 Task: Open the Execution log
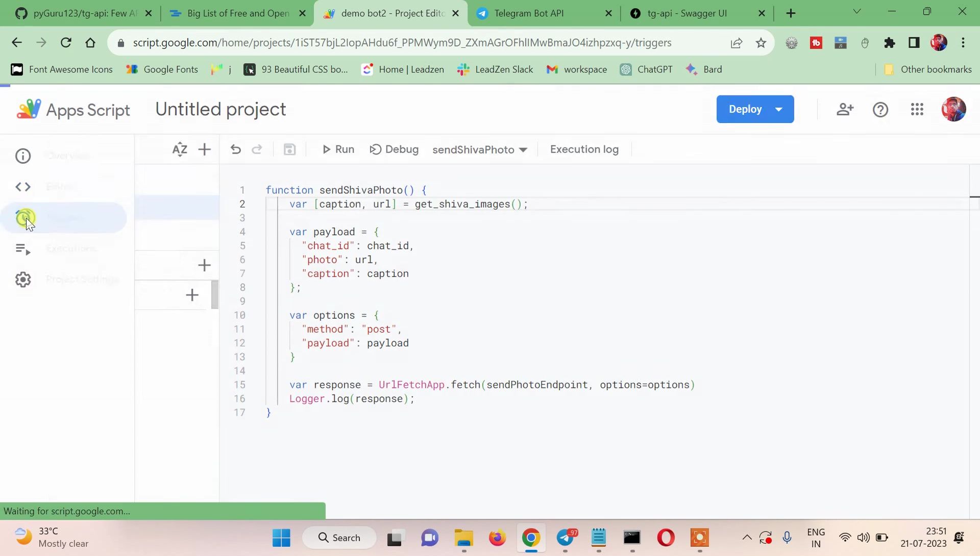point(584,149)
